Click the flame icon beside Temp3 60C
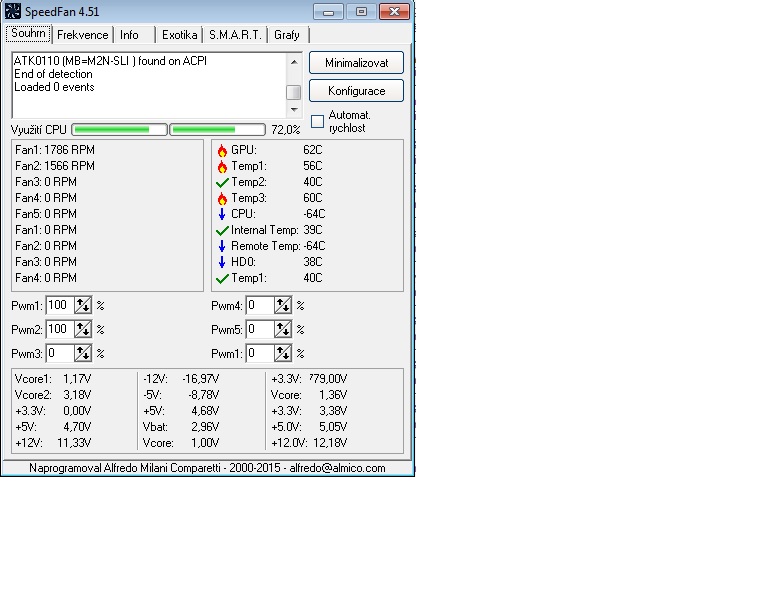Viewport: 768px width, 614px height. [222, 198]
